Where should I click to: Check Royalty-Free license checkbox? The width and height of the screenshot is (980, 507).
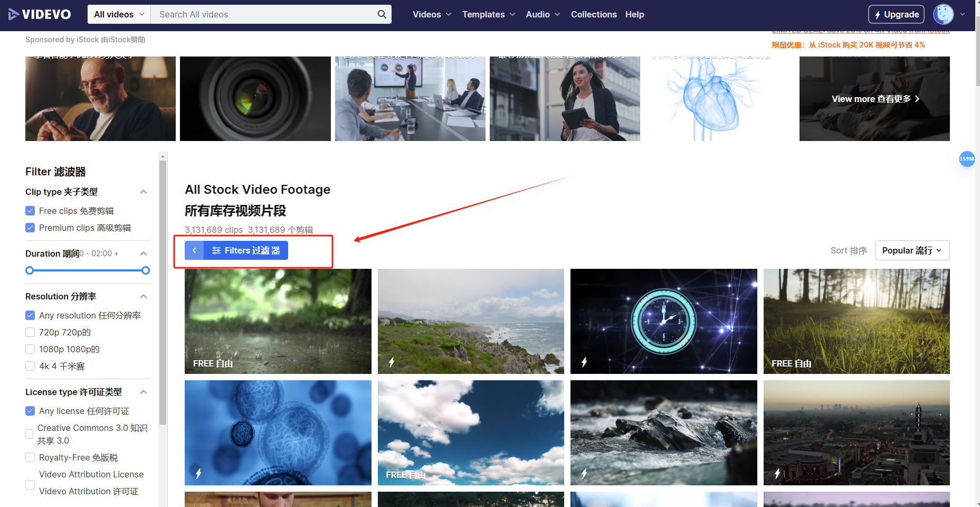tap(30, 457)
